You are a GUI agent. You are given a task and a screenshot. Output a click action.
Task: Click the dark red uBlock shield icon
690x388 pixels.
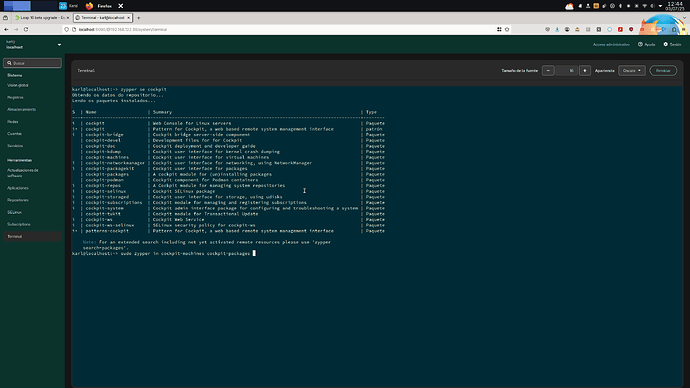631,29
